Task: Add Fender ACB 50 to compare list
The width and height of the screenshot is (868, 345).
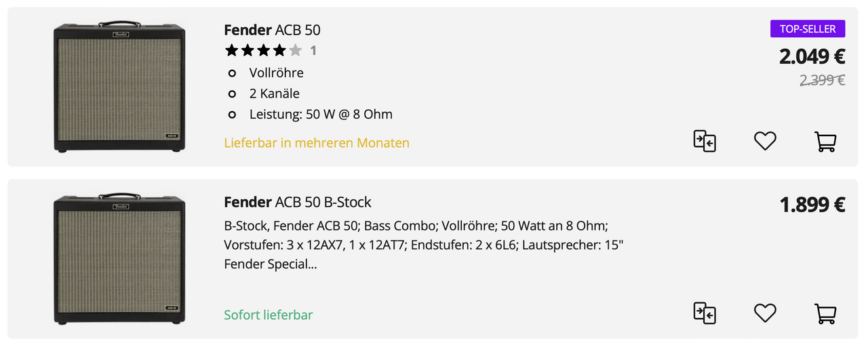Action: pyautogui.click(x=705, y=141)
